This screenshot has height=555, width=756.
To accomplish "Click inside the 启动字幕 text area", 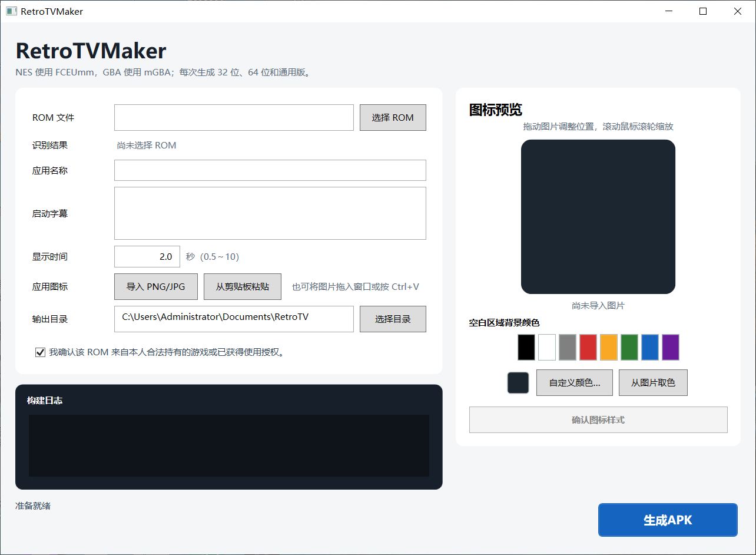I will tap(270, 213).
